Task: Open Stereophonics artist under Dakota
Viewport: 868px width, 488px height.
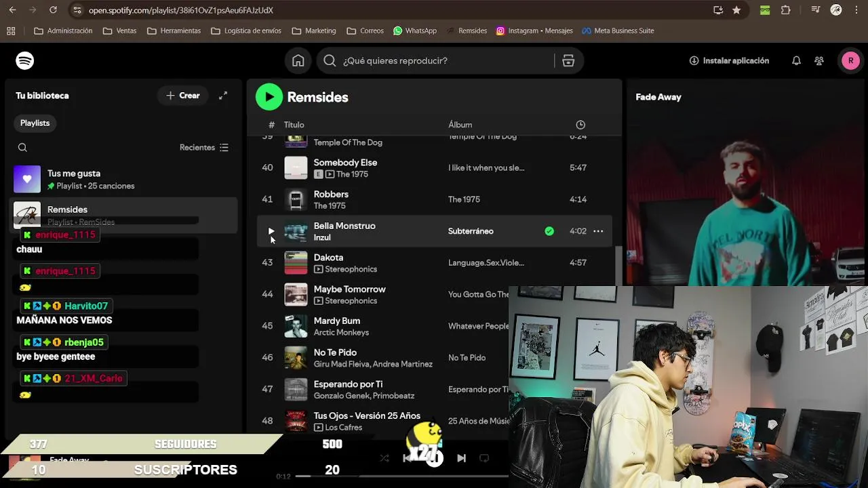Action: [x=351, y=269]
